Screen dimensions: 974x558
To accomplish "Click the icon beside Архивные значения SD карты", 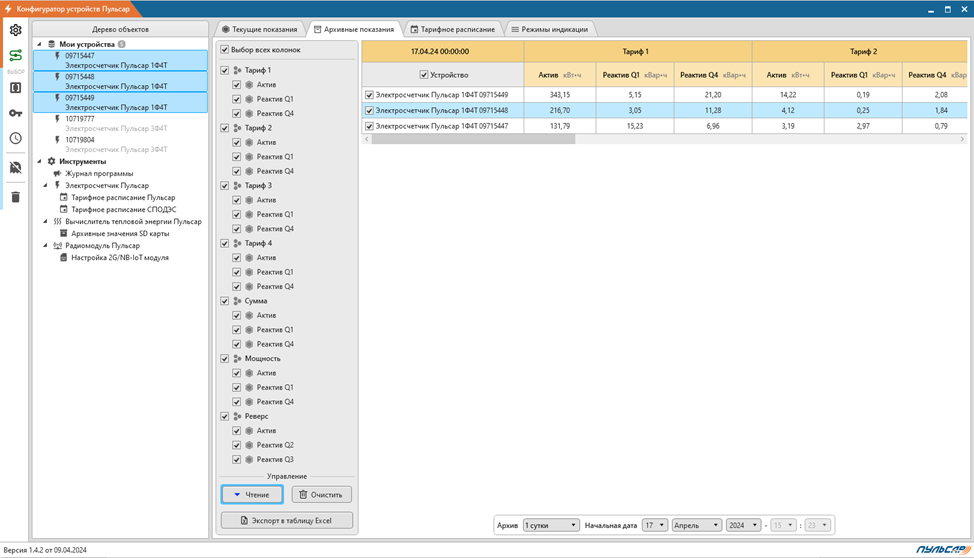I will [63, 234].
